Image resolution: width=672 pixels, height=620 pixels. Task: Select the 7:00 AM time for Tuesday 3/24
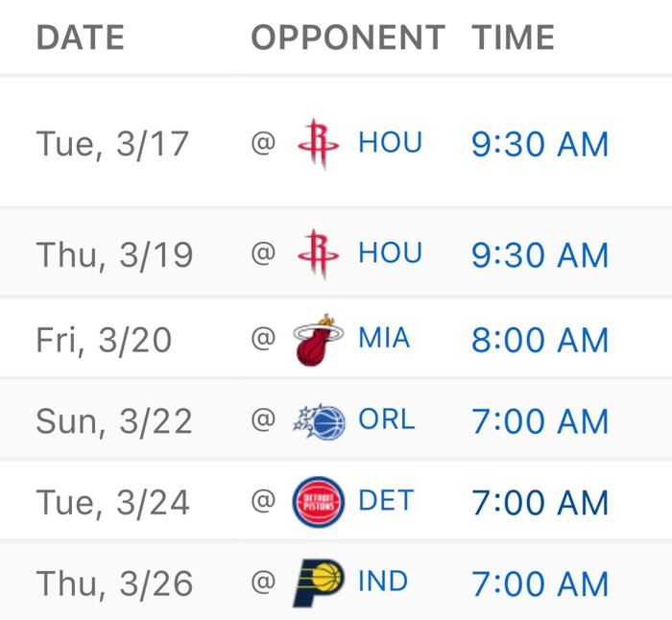(540, 502)
